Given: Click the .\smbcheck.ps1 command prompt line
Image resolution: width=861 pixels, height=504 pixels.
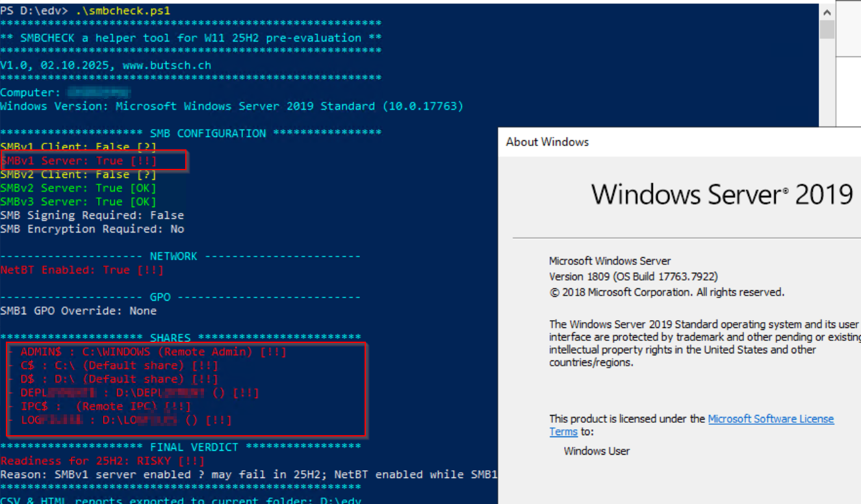Looking at the screenshot, I should [86, 11].
